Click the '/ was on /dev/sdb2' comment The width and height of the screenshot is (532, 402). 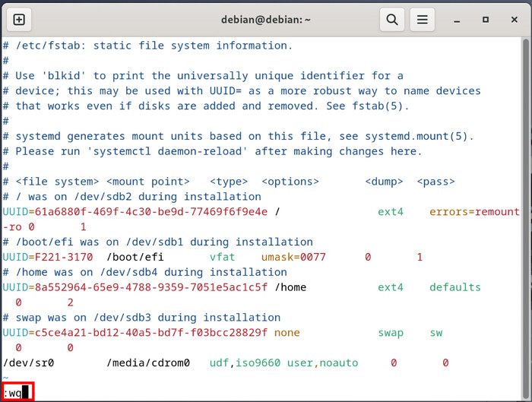click(x=132, y=196)
